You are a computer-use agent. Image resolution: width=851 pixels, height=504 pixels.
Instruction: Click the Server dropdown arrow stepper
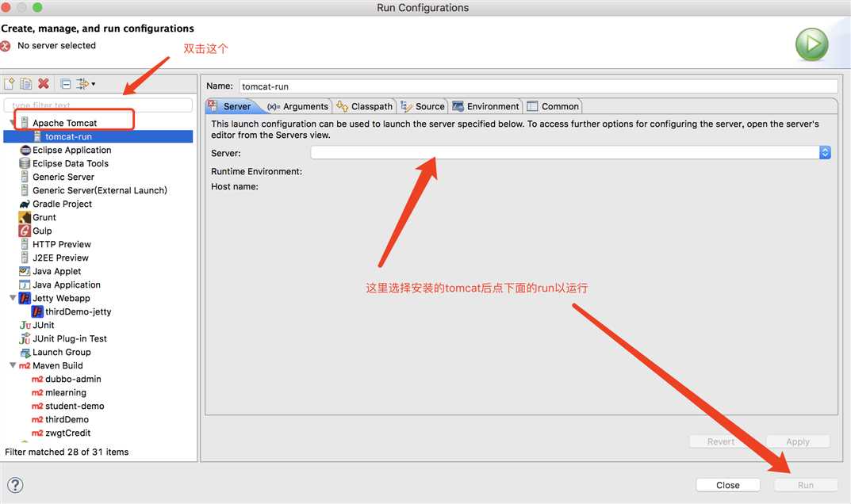pos(825,153)
